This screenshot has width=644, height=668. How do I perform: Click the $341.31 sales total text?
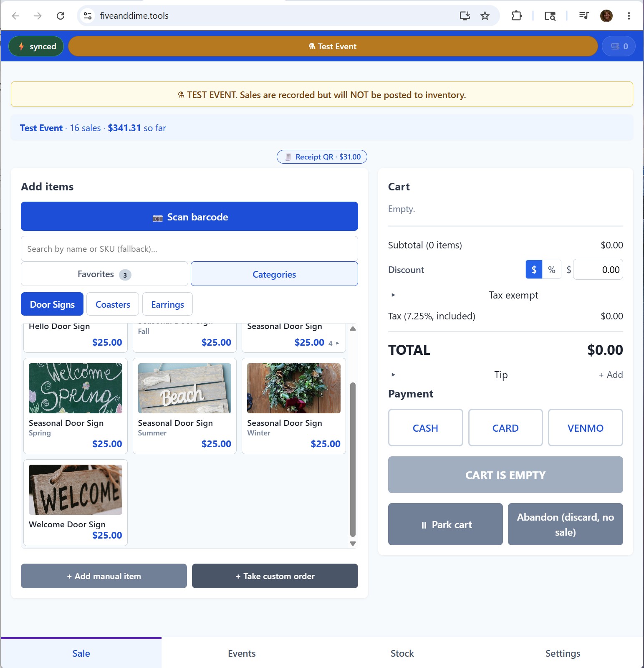(x=124, y=128)
